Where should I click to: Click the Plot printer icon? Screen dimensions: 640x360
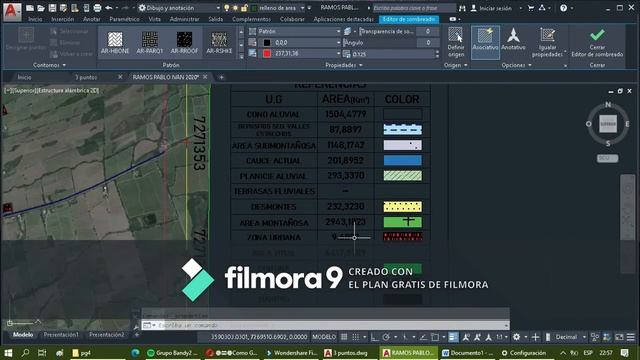(x=97, y=8)
